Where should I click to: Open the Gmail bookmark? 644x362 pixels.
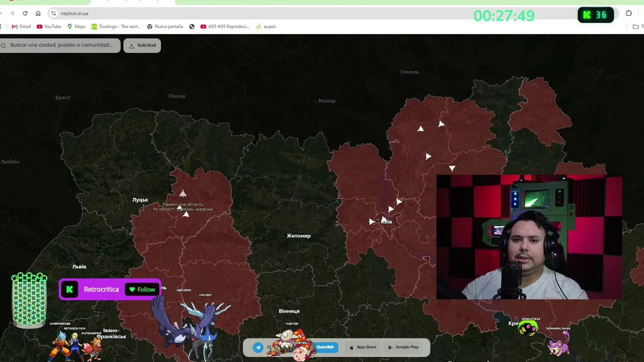(x=21, y=27)
